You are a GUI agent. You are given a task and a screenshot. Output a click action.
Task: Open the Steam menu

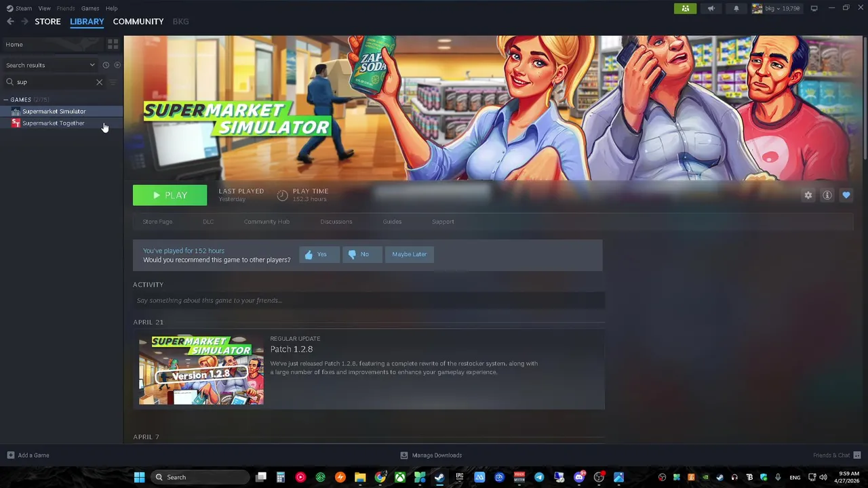point(19,8)
